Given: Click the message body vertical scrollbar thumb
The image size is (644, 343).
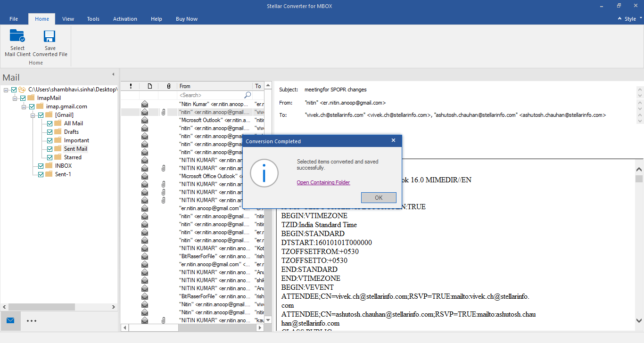Looking at the screenshot, I should (639, 179).
